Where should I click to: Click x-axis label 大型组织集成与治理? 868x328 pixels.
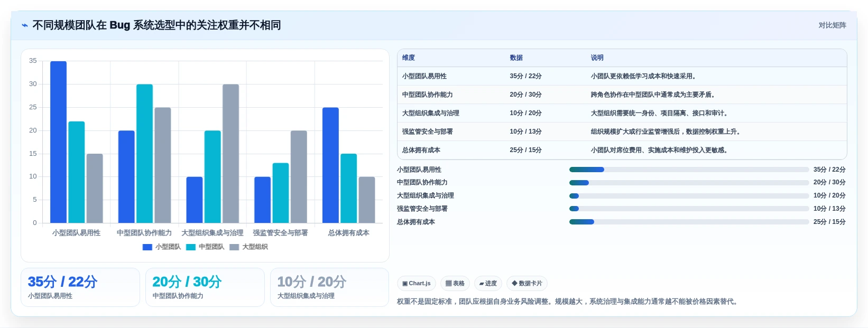[x=213, y=233]
